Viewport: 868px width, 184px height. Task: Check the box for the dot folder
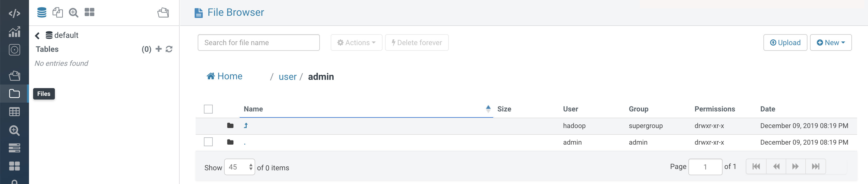point(208,142)
